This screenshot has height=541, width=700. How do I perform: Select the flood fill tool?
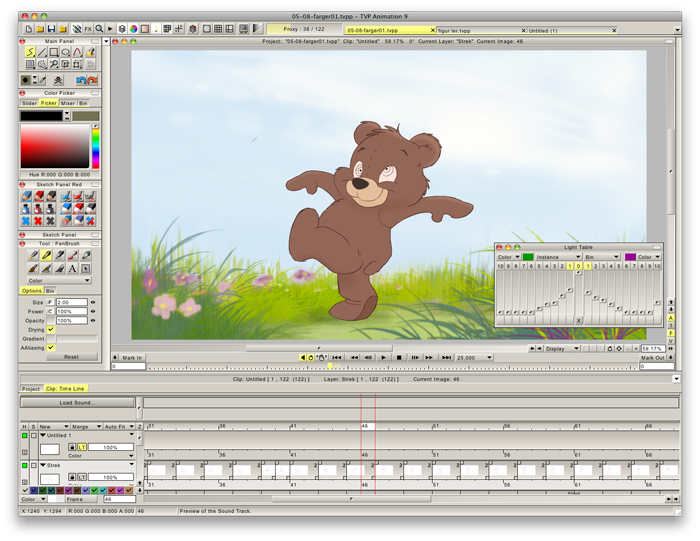point(90,52)
